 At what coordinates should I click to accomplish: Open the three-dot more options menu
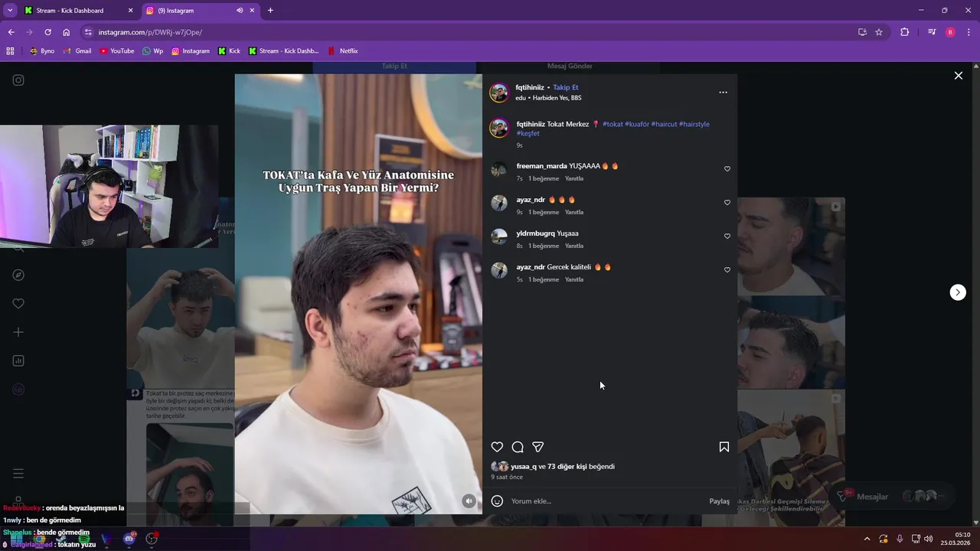tap(723, 92)
